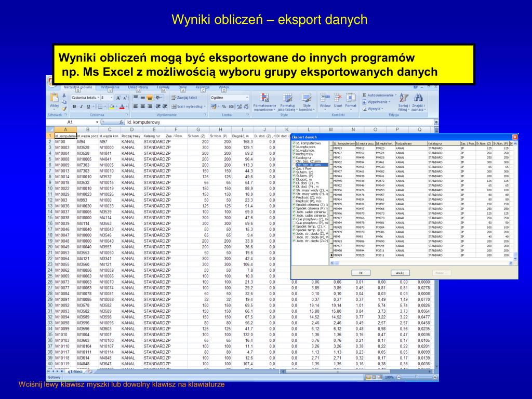
Task: Uncheck Id.węzła pocz. checkbox
Action: click(x=294, y=147)
